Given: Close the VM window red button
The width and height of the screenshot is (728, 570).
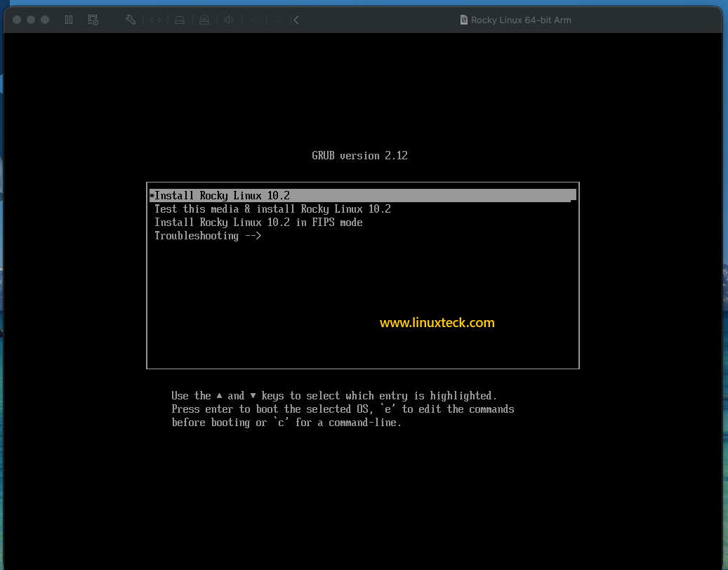Looking at the screenshot, I should pyautogui.click(x=17, y=20).
